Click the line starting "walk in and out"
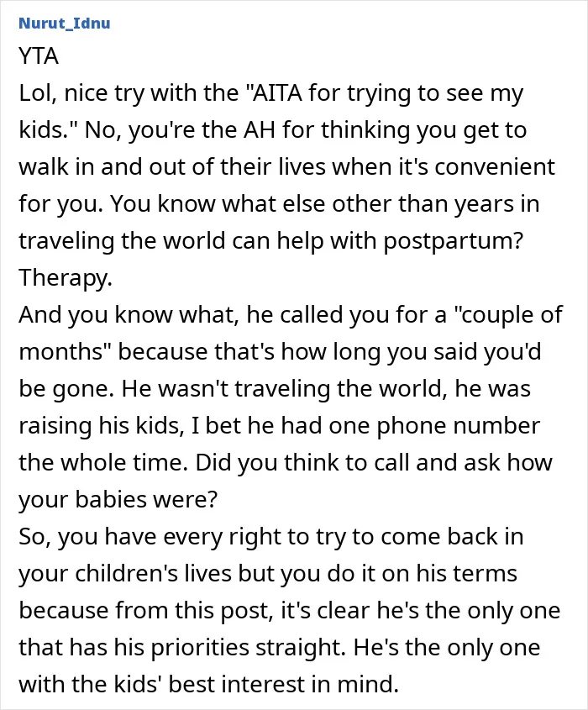The image size is (588, 710). point(286,167)
